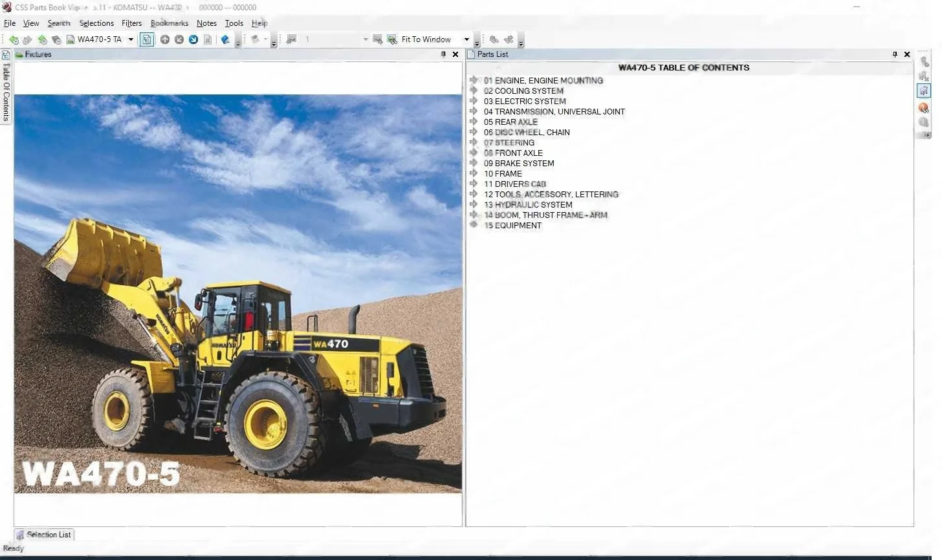Click the grayed globe icon in right sidebar
The height and width of the screenshot is (560, 942).
[924, 122]
